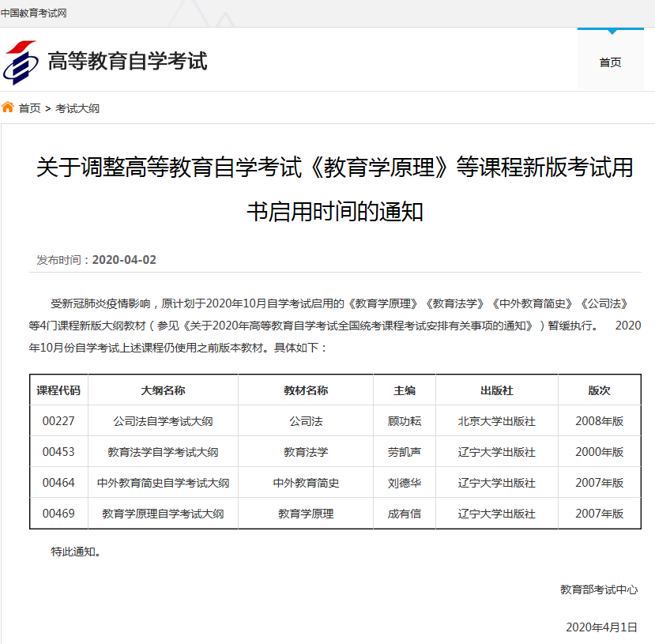This screenshot has width=655, height=644.
Task: Click the orange home icon in breadcrumb
Action: point(8,107)
